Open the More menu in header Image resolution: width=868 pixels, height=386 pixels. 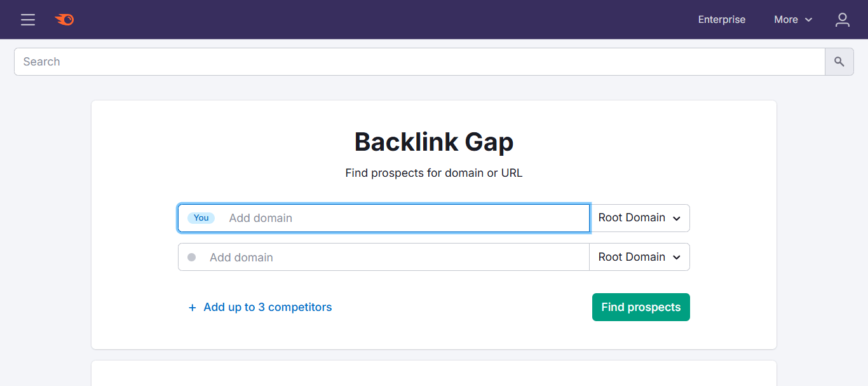click(x=793, y=20)
